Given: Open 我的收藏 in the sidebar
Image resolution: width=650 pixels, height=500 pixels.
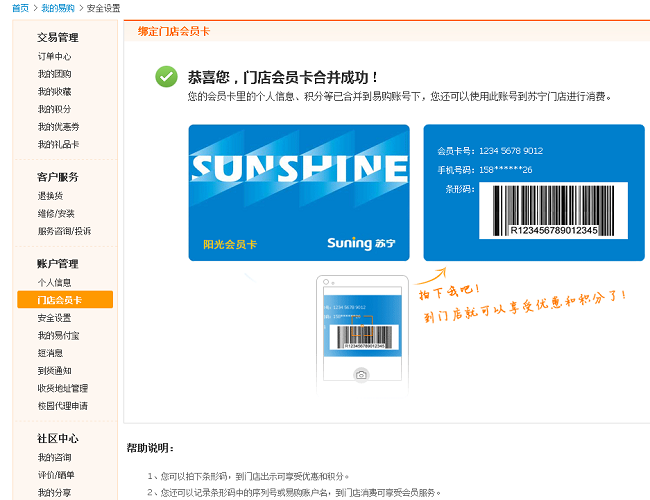Looking at the screenshot, I should pos(54,92).
